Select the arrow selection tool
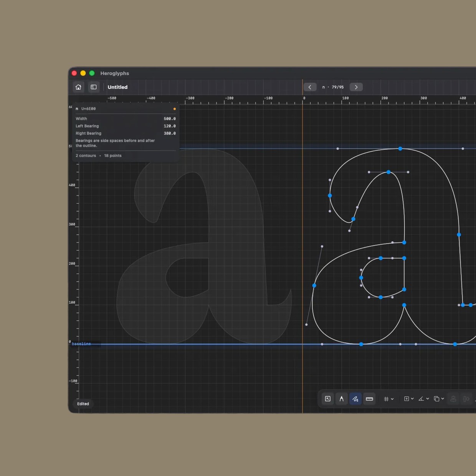Image resolution: width=476 pixels, height=476 pixels. 327,399
